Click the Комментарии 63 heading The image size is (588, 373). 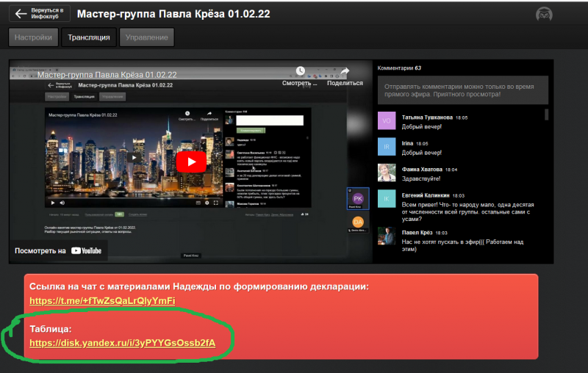click(x=399, y=68)
